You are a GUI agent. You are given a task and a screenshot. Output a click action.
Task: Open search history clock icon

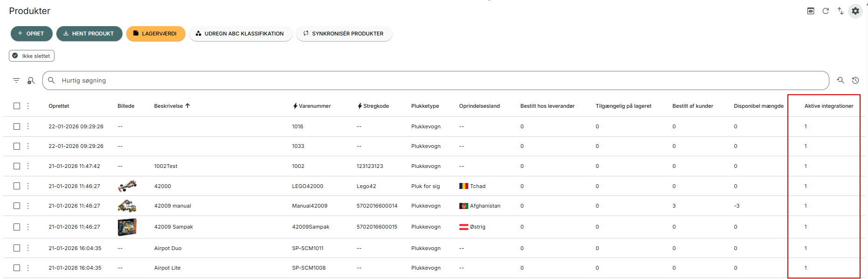click(x=855, y=80)
